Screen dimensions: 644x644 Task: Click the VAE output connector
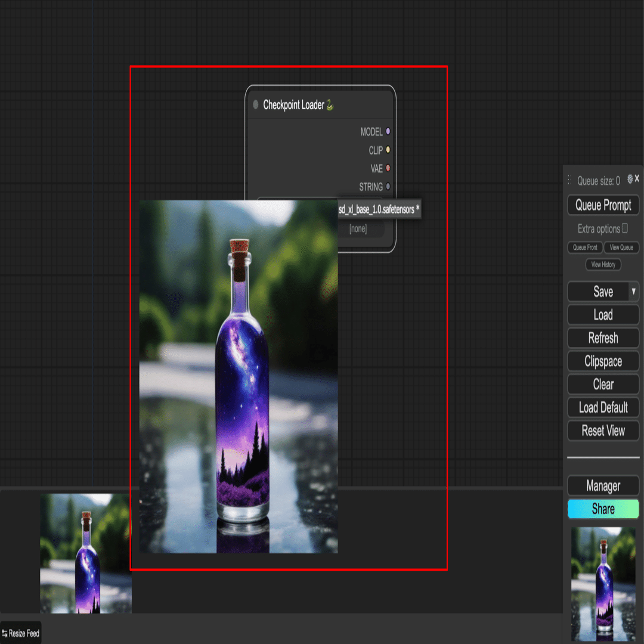point(388,168)
